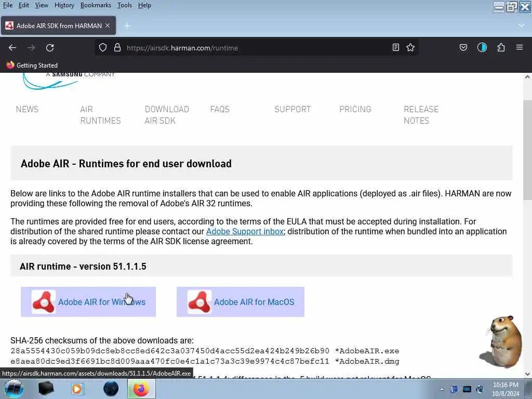Image resolution: width=532 pixels, height=399 pixels.
Task: Download Adobe AIR for Windows
Action: pos(88,302)
